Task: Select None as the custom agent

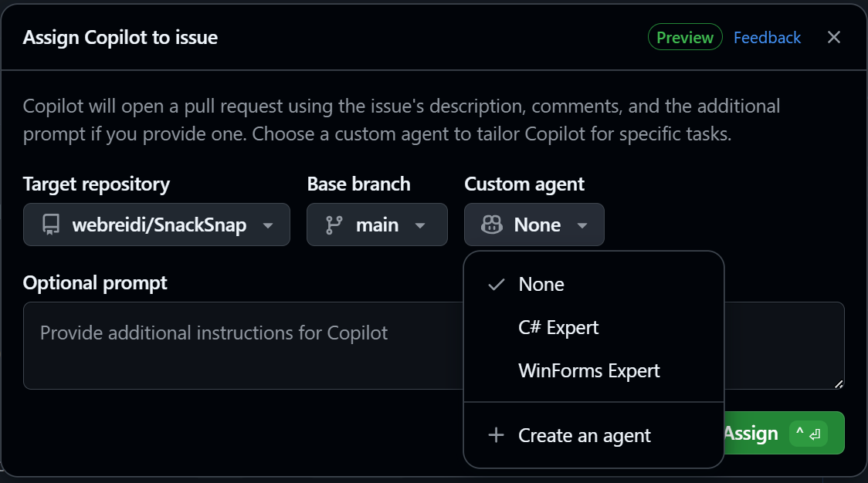Action: click(541, 285)
